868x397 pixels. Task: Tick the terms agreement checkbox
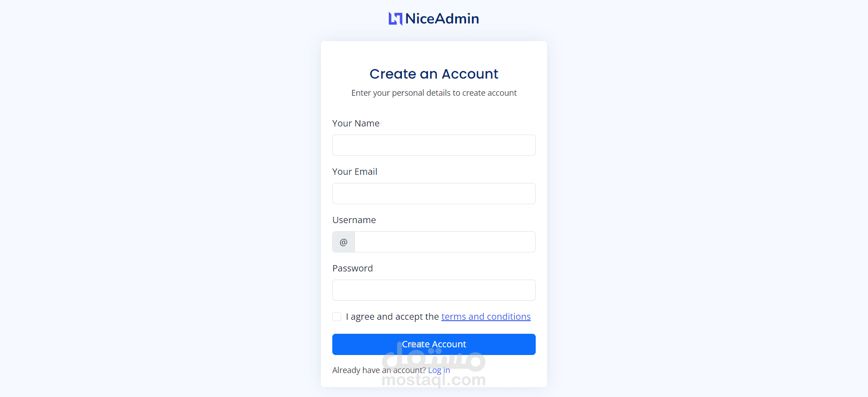[x=337, y=317]
